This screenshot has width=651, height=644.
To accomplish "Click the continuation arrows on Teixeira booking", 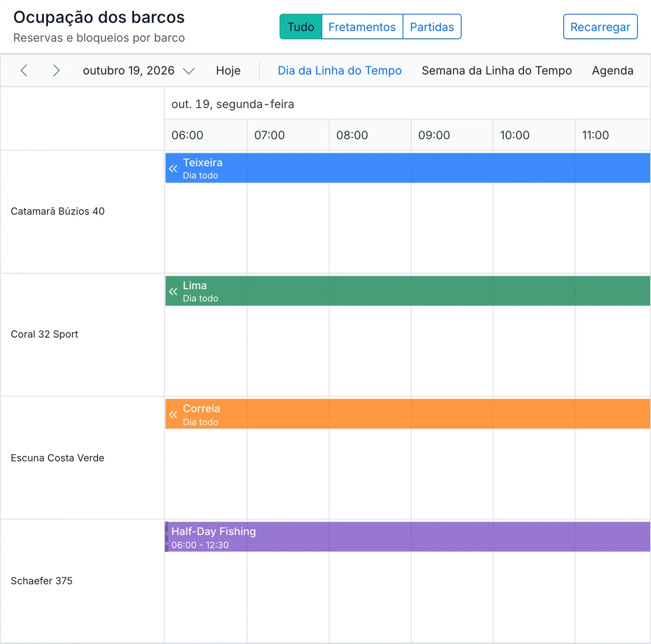I will 173,169.
